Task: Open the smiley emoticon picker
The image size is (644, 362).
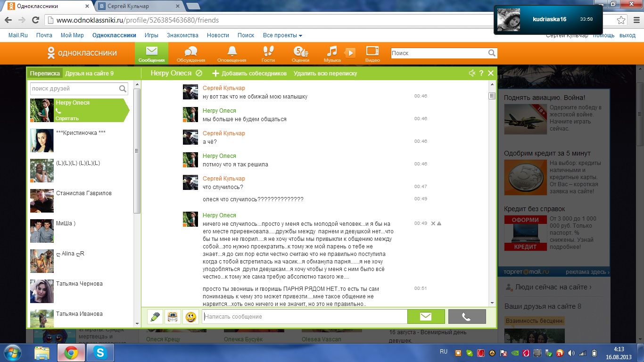Action: [x=191, y=317]
